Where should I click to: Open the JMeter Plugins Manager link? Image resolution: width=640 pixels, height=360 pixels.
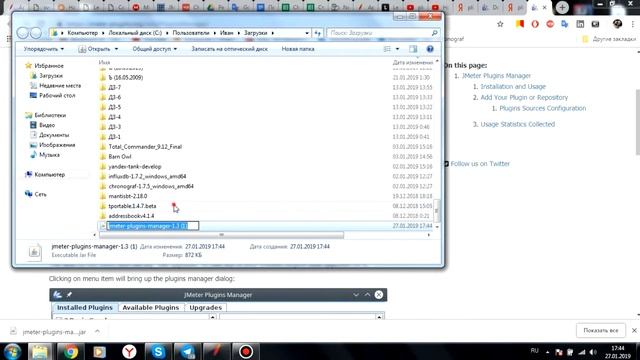point(496,76)
